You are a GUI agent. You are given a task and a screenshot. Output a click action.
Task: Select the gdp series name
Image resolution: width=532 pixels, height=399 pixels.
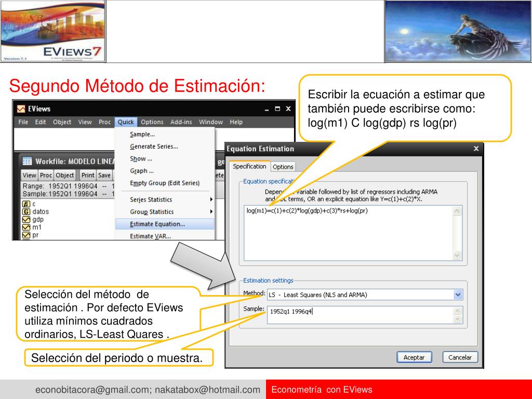pyautogui.click(x=38, y=220)
